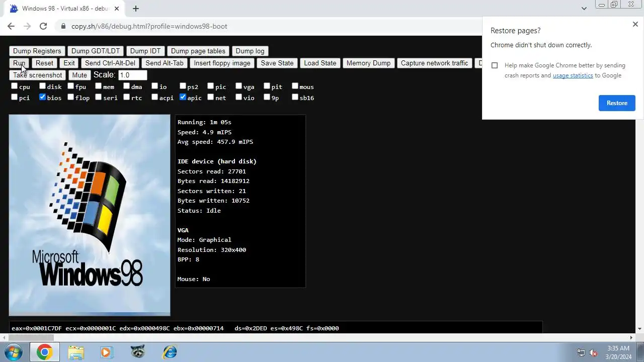
Task: Enable the fpu log checkbox
Action: 71,86
